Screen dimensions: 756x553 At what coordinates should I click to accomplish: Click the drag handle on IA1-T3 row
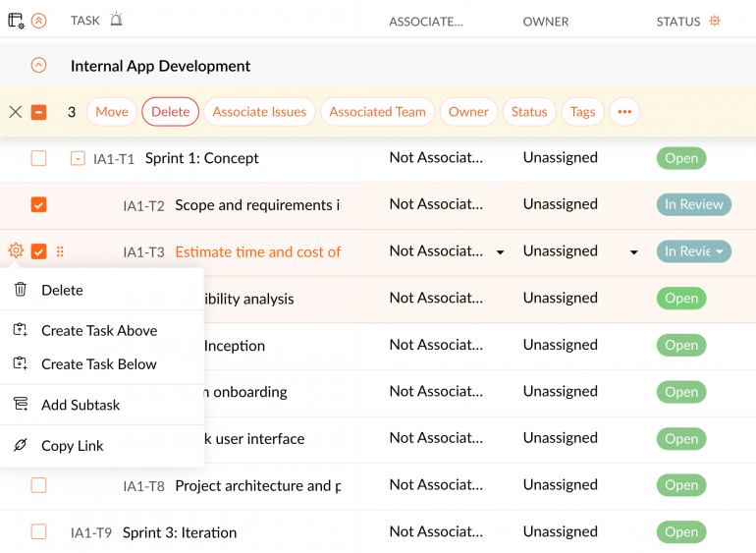point(60,251)
